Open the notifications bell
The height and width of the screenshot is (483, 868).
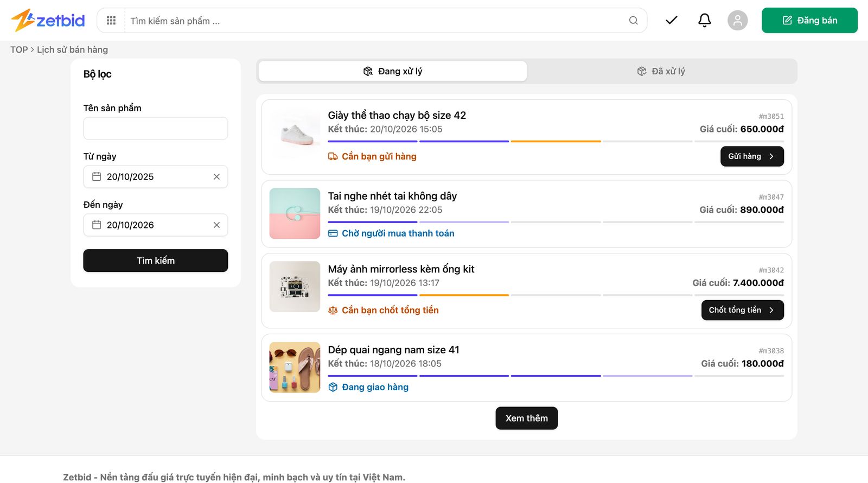[704, 21]
